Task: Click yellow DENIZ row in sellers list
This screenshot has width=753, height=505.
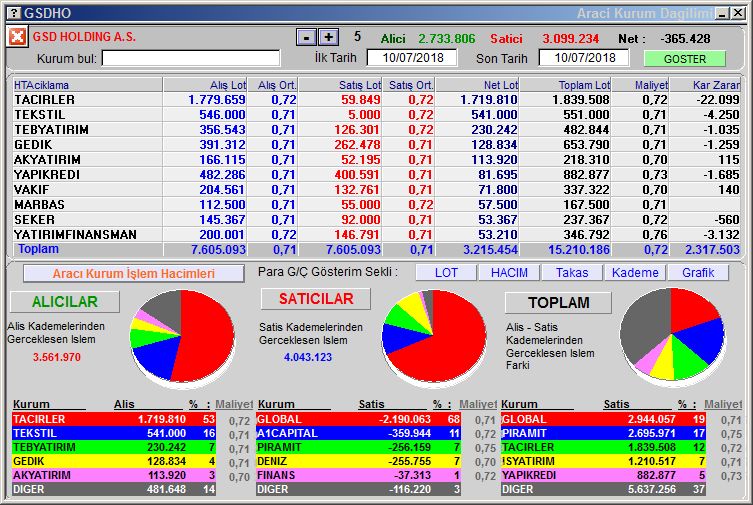Action: click(x=358, y=461)
